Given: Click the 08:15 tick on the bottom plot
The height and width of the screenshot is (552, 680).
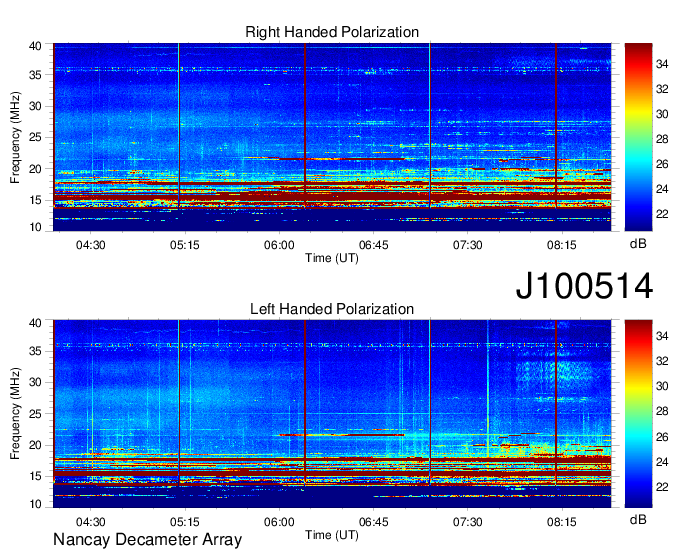Looking at the screenshot, I should 562,522.
